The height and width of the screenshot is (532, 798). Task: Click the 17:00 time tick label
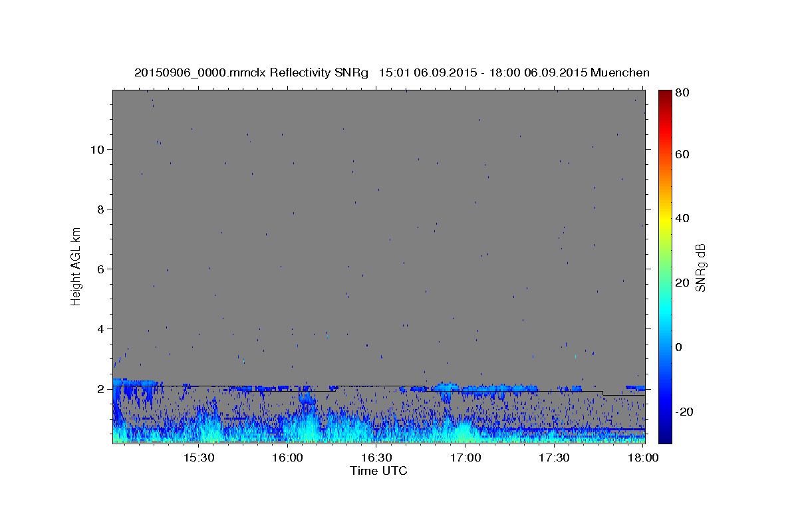465,458
